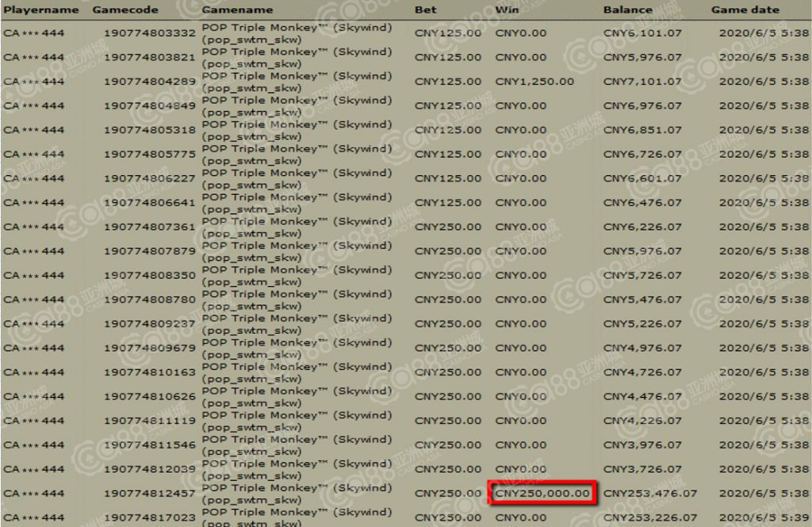Screen dimensions: 812x527
Task: Sort by the Gamename column header
Action: pyautogui.click(x=237, y=10)
